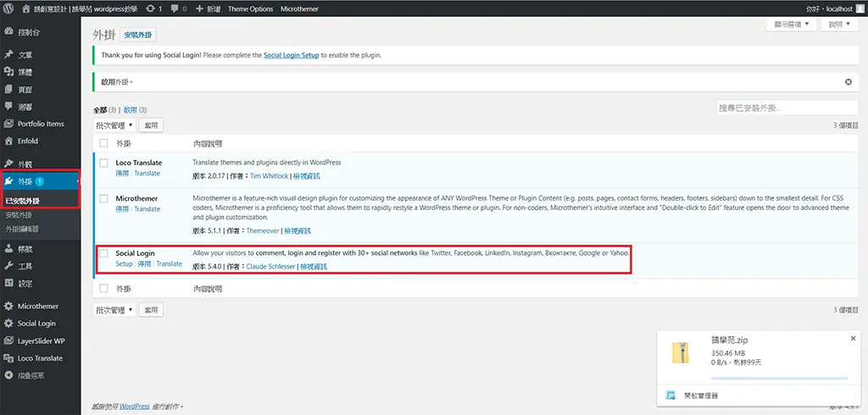The height and width of the screenshot is (415, 868).
Task: Click Translate under Loco Translate plugin
Action: [147, 173]
